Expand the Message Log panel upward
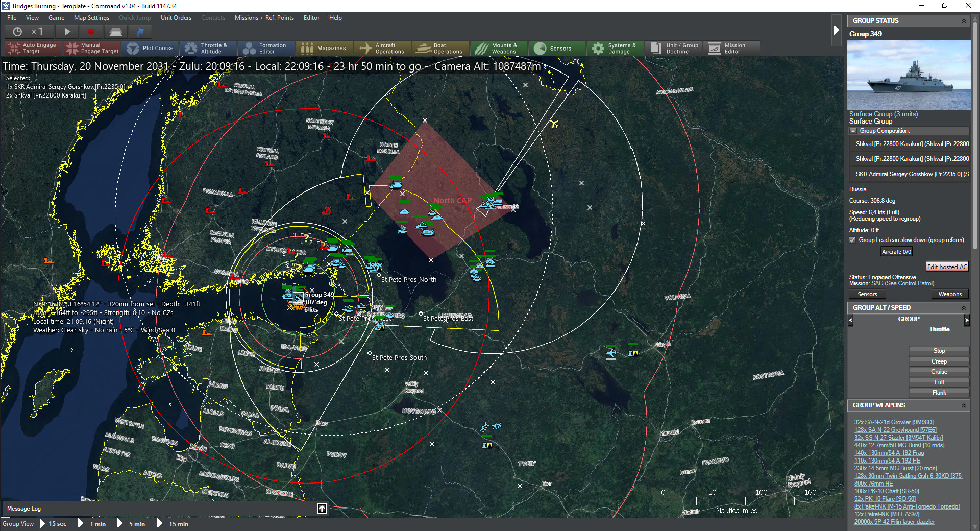Viewport: 980px width, 531px height. (322, 509)
